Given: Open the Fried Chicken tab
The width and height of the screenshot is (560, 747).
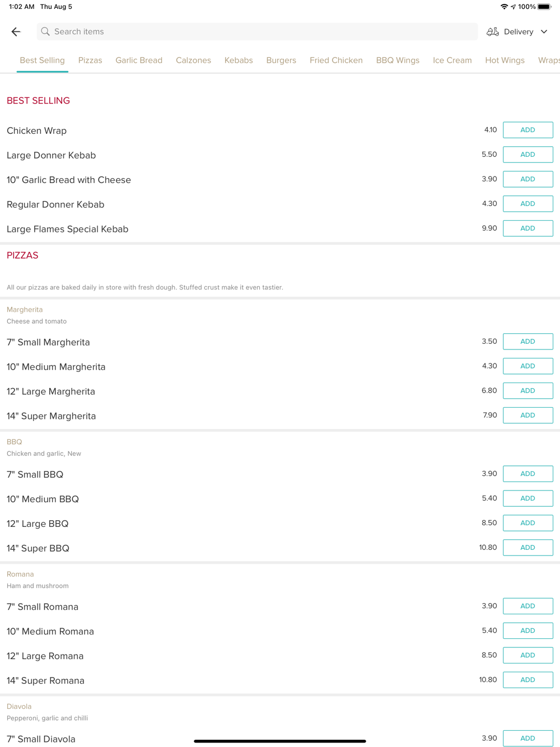Looking at the screenshot, I should pos(336,60).
